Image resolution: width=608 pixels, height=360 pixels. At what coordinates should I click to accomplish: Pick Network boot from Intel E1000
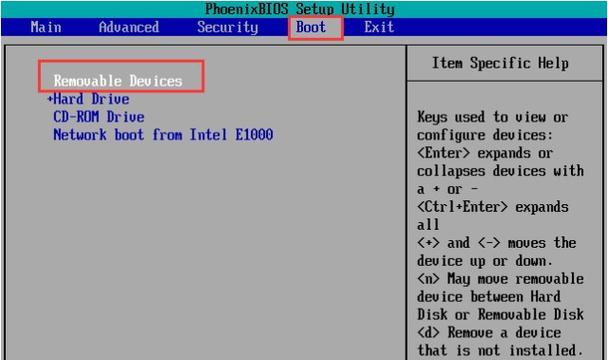pos(163,135)
